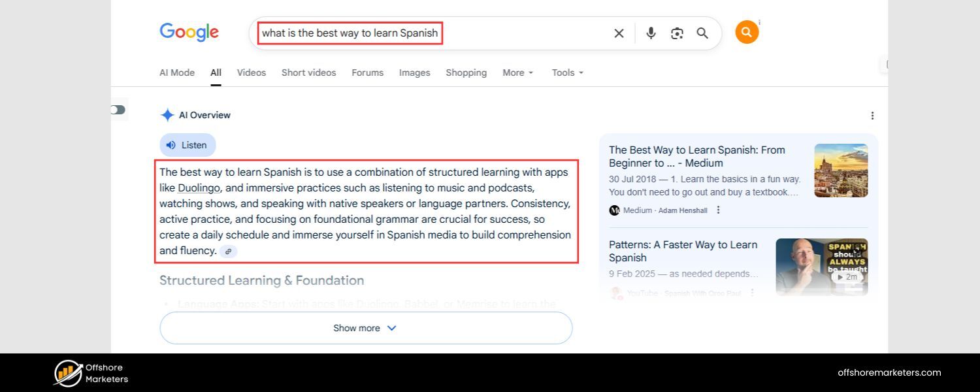Open the Medium article Best Way to Learn Spanish

[696, 156]
